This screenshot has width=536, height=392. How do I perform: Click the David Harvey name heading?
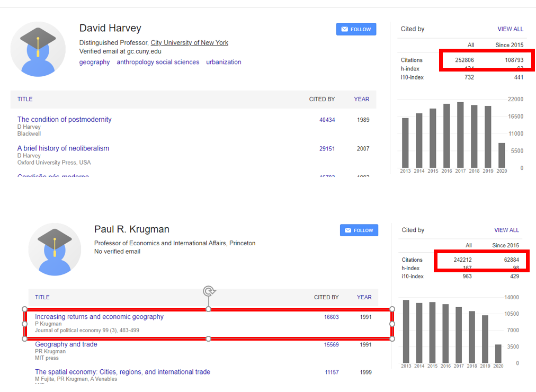click(110, 28)
